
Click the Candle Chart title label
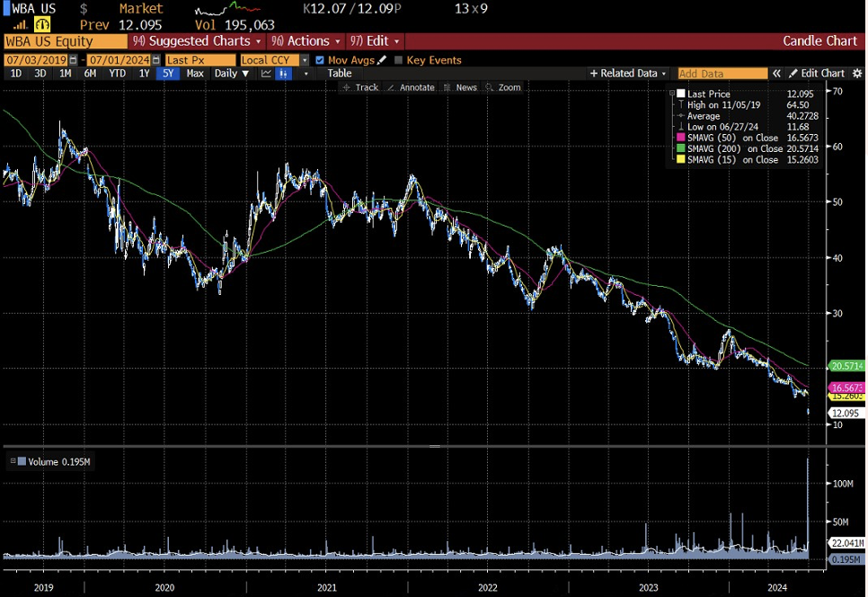tap(819, 41)
